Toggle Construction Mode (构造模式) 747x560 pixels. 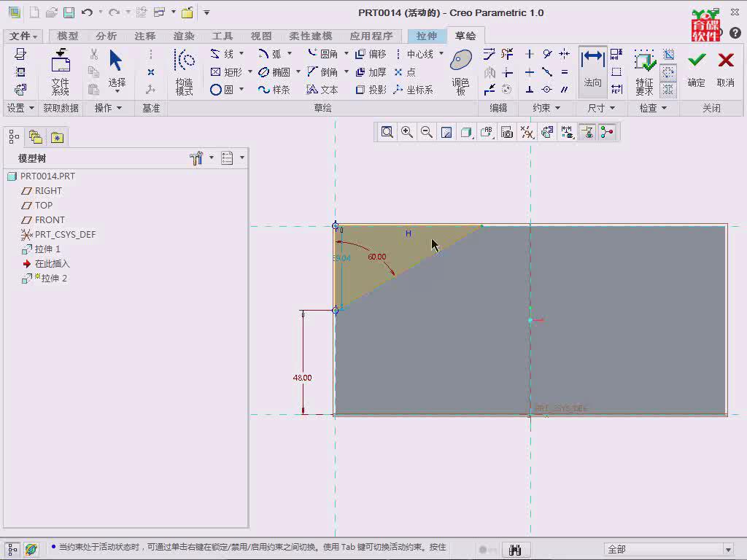tap(185, 72)
